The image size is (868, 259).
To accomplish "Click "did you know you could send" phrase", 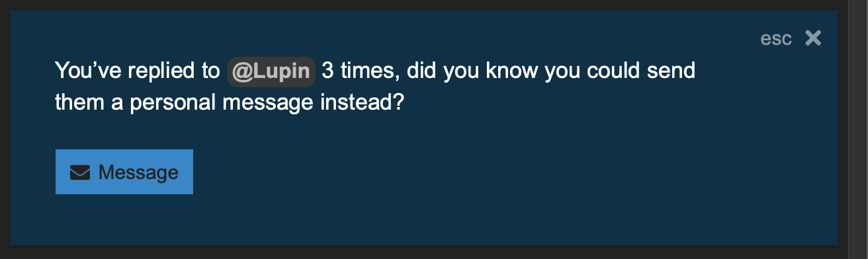I will click(551, 71).
